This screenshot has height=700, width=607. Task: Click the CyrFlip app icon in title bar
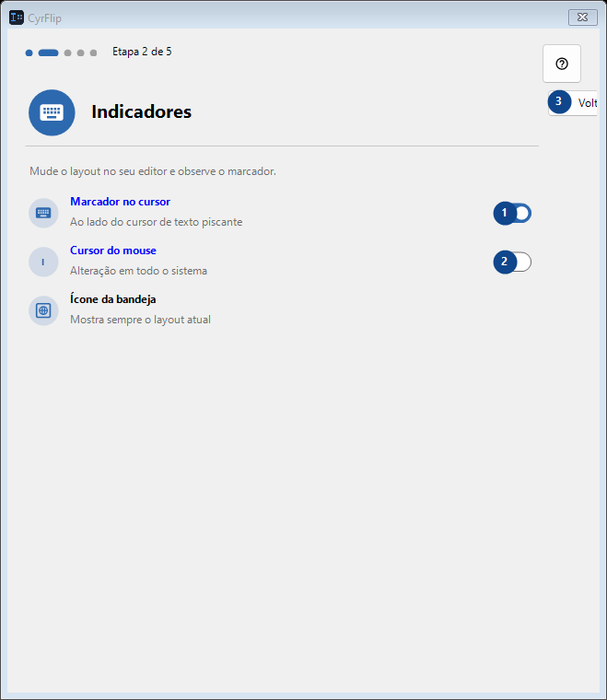(x=17, y=17)
